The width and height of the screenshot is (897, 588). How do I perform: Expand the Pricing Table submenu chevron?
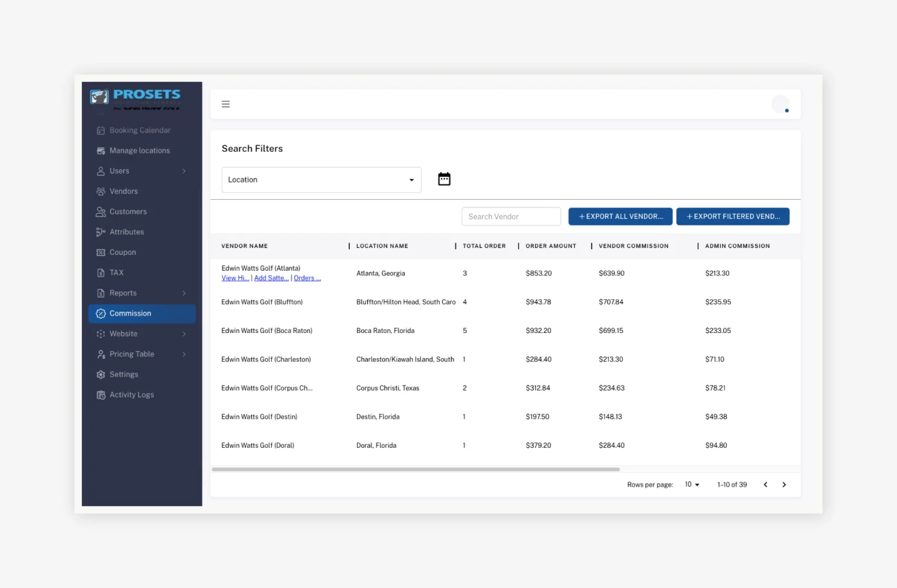[184, 354]
